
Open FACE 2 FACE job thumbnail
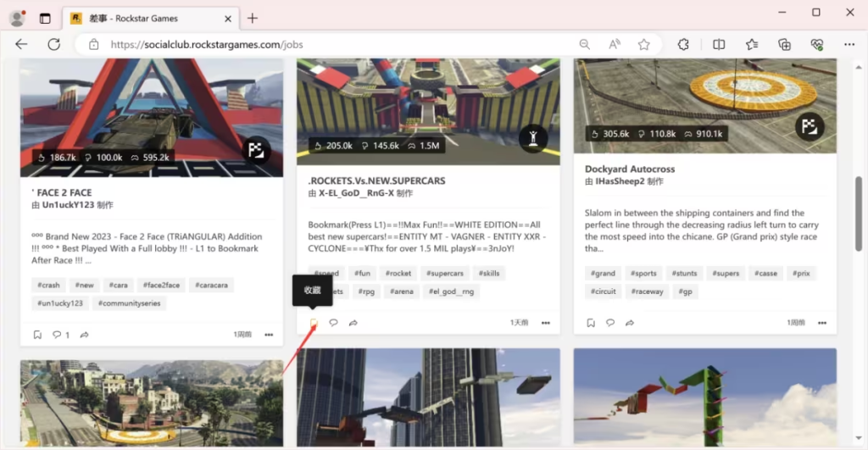(x=152, y=118)
